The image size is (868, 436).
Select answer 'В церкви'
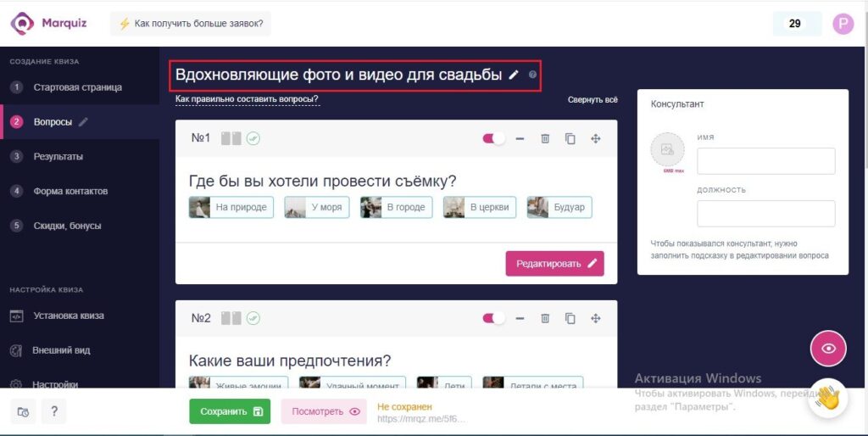pyautogui.click(x=480, y=207)
